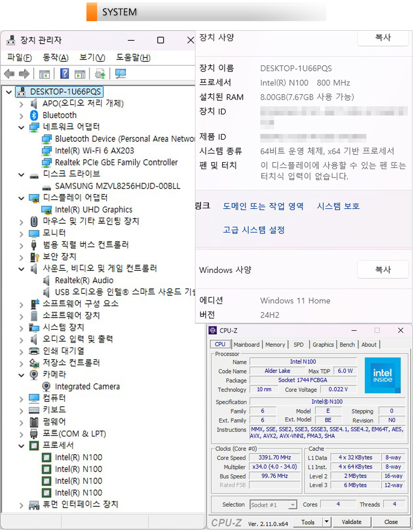
Task: Switch to the Graphics tab in CPU-Z
Action: (323, 344)
